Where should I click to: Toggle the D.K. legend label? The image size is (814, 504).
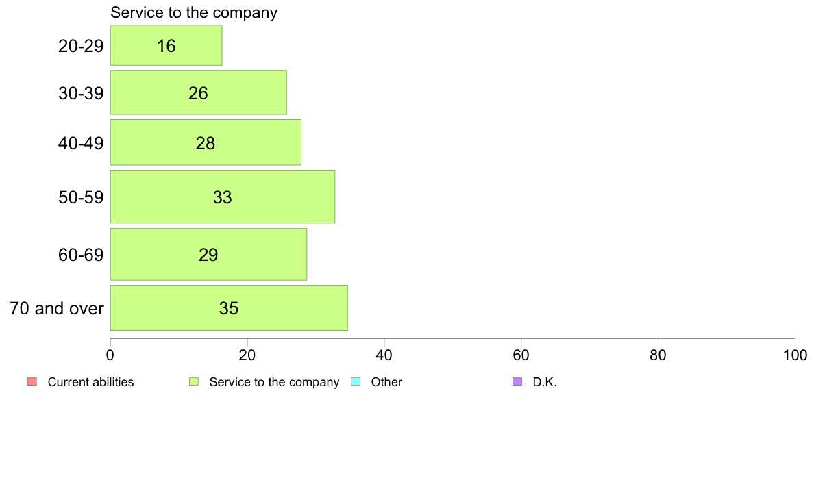545,382
